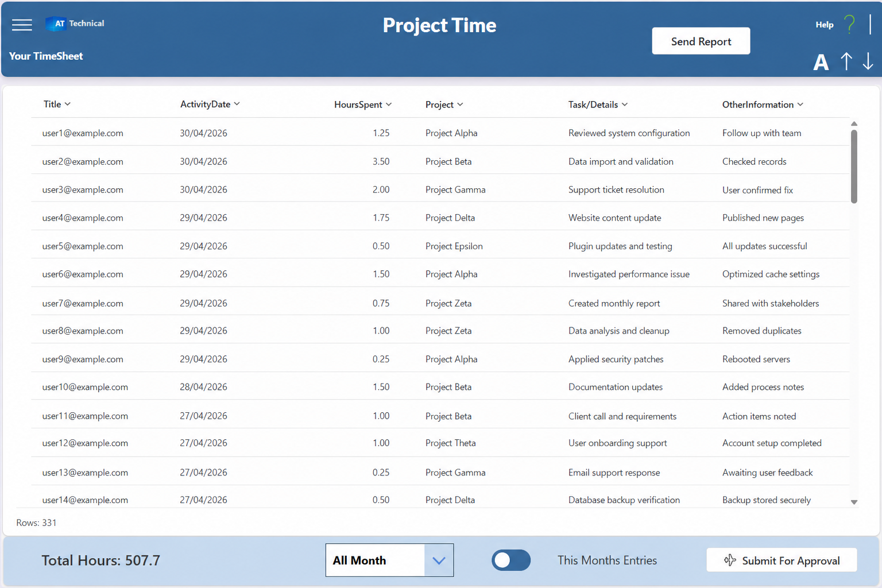Click the table scrollbar up arrow
Image resolution: width=882 pixels, height=588 pixels.
(x=854, y=123)
